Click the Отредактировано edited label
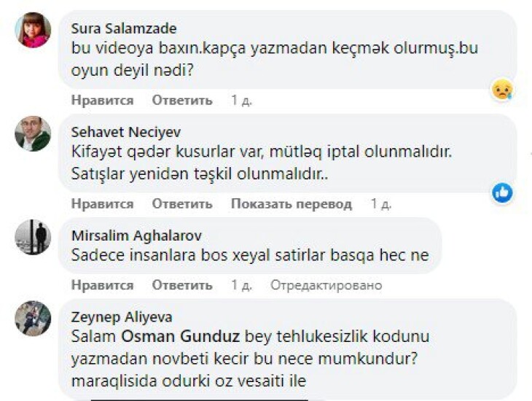The image size is (532, 401). pos(326,285)
